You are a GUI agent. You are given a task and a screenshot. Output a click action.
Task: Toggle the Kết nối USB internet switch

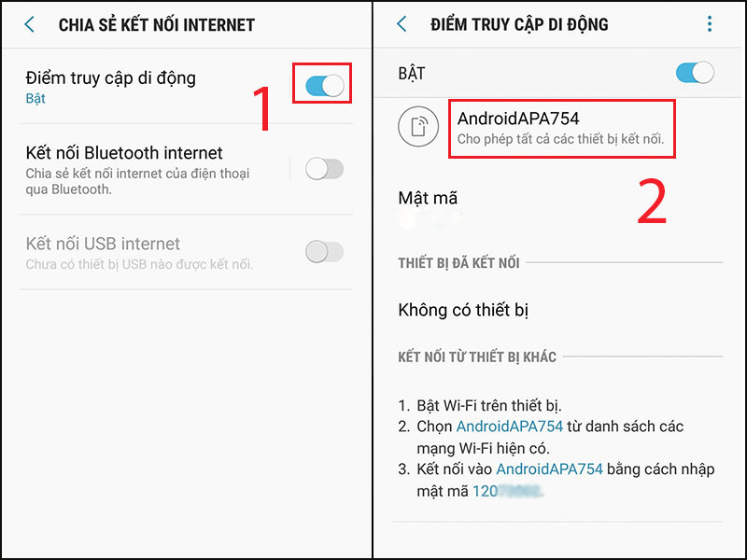click(324, 252)
